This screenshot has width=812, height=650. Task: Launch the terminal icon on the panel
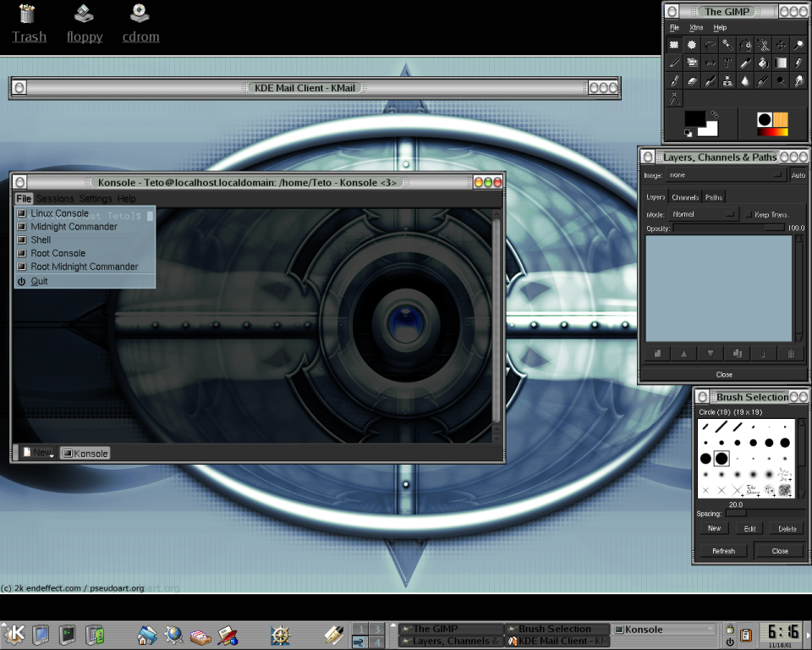point(67,635)
